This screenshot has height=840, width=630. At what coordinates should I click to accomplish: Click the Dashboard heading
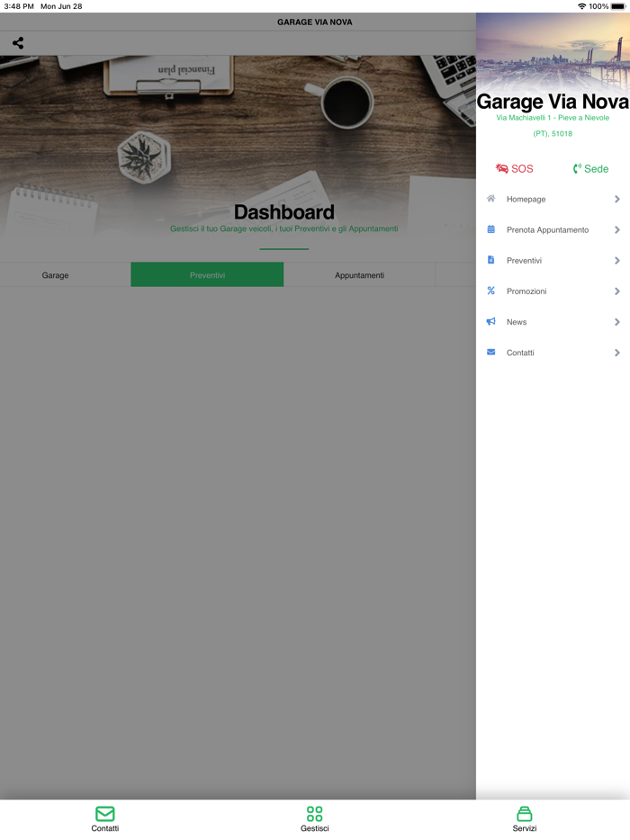[284, 212]
